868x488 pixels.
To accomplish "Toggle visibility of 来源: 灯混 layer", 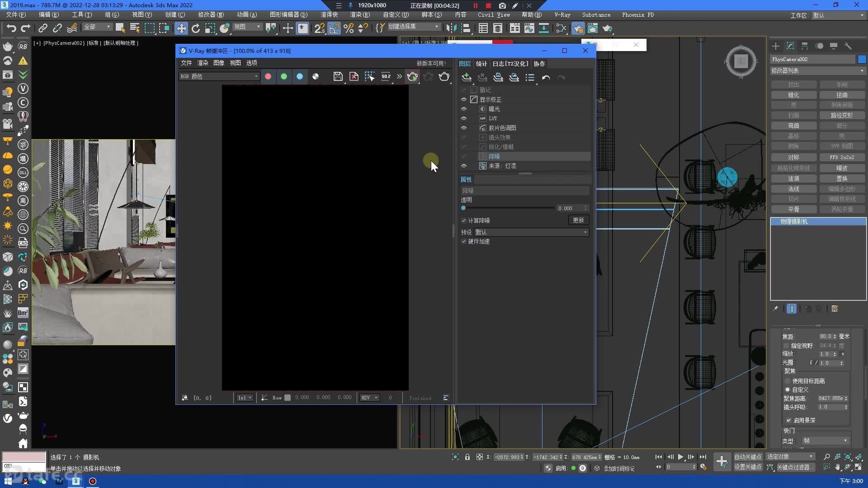I will tap(464, 166).
